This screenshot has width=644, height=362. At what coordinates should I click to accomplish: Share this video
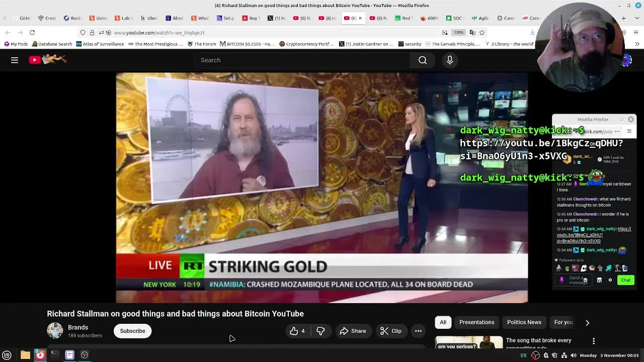tap(353, 331)
